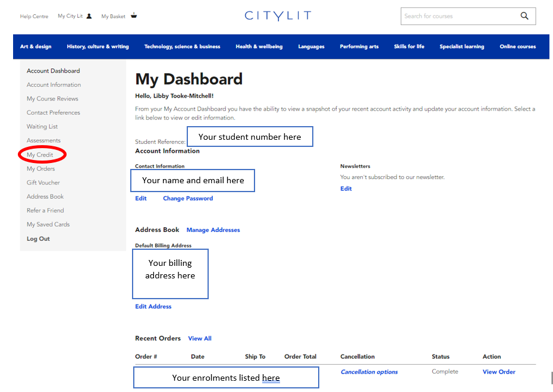Click the My City Lit user icon
Viewport: 553px width, 392px height.
[89, 16]
